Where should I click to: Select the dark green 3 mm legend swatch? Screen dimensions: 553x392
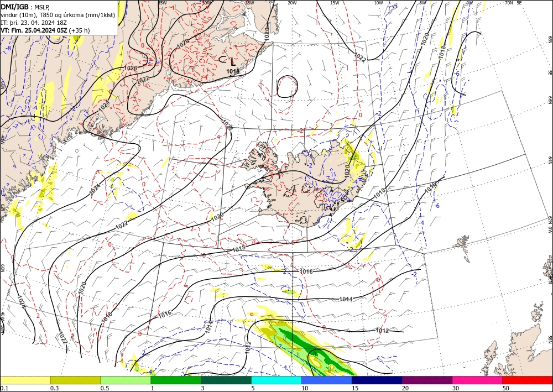(x=226, y=380)
